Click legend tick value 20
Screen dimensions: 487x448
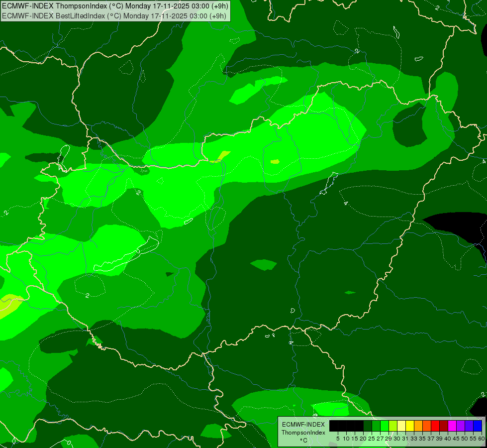click(363, 439)
